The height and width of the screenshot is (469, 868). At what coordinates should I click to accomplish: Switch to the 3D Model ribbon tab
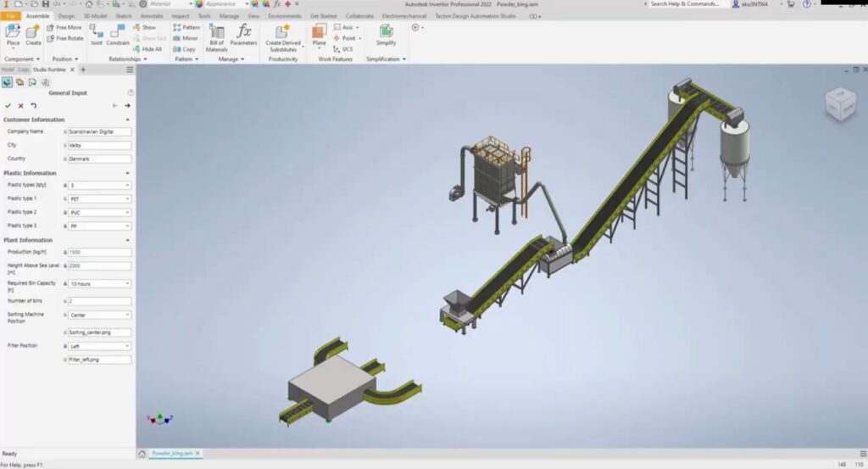95,16
